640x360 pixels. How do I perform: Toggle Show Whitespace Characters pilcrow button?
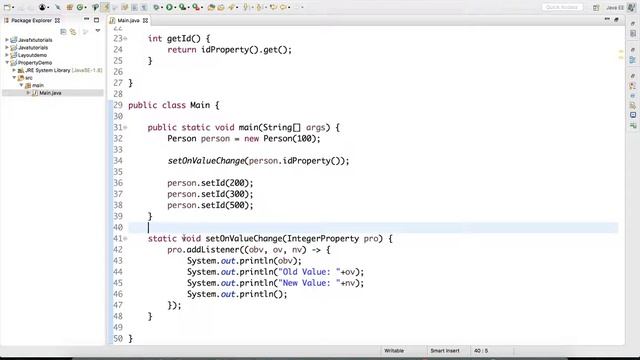144,7
